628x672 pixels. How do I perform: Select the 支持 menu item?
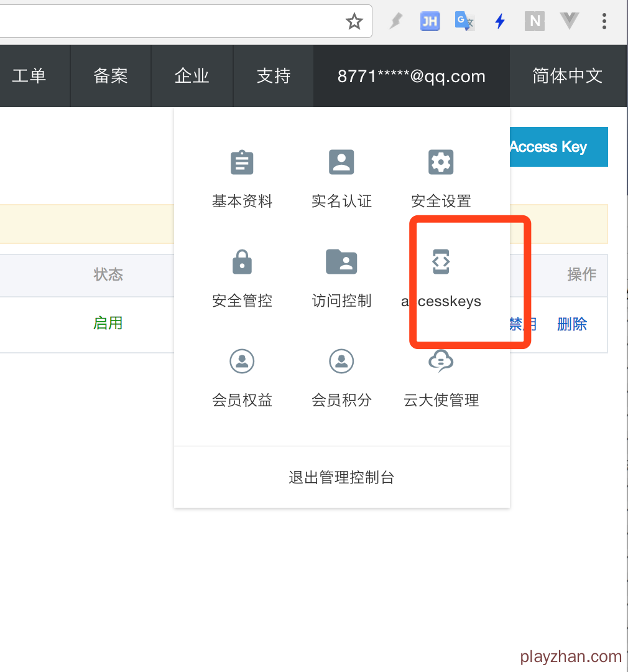(x=274, y=77)
